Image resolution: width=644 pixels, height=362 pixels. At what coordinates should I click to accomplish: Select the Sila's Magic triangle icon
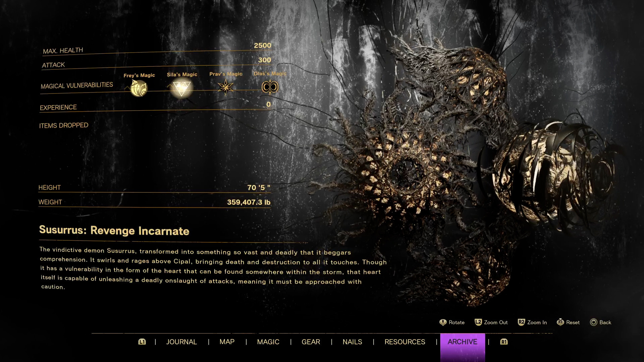click(181, 88)
